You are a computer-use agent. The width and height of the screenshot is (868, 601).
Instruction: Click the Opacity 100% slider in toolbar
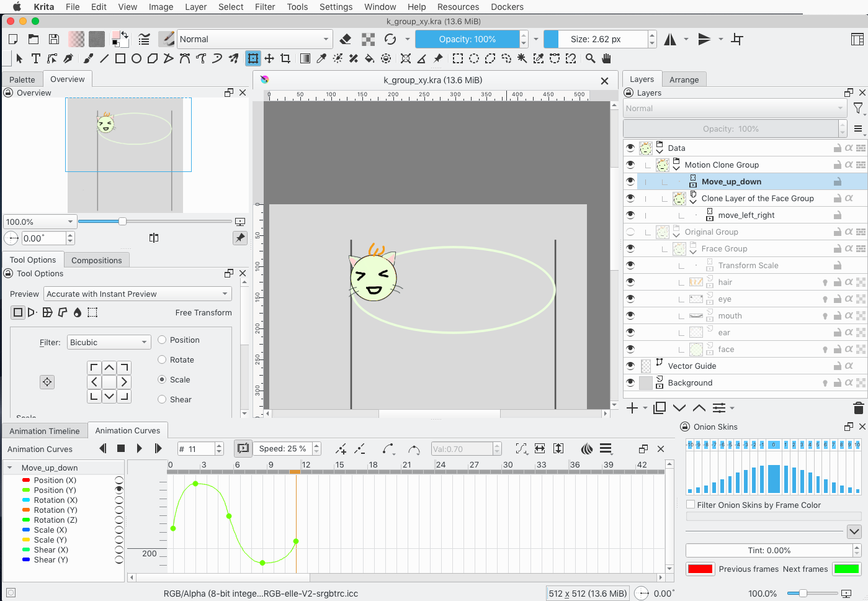pos(467,39)
